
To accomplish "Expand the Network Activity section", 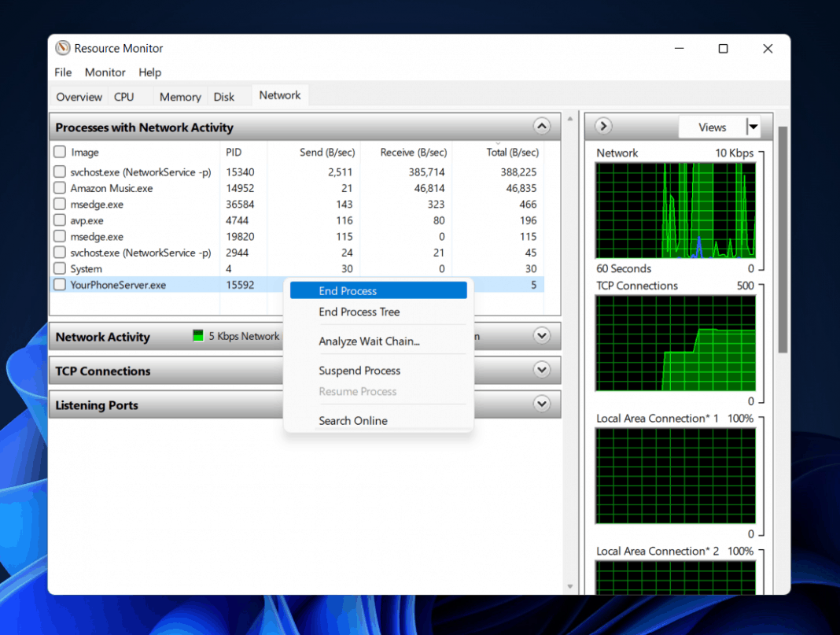I will pyautogui.click(x=541, y=335).
